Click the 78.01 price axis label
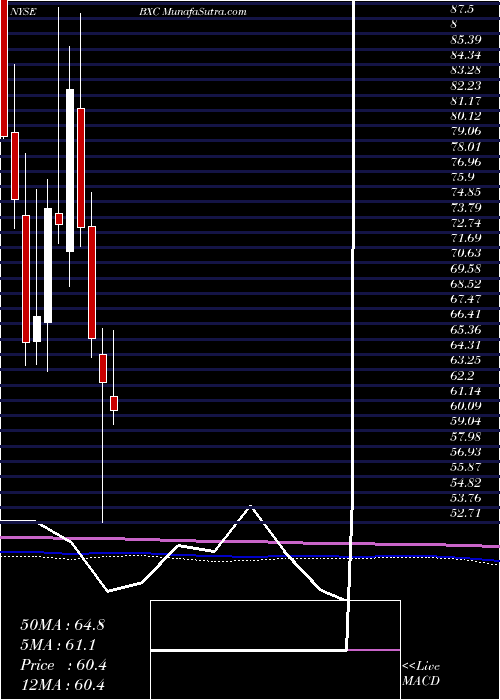The height and width of the screenshot is (700, 500). tap(466, 146)
